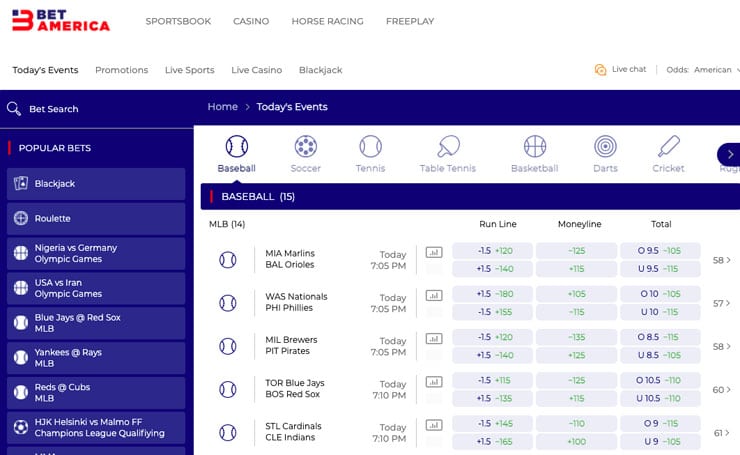Screen dimensions: 740x455
Task: Select the Basketball sport icon
Action: [535, 146]
